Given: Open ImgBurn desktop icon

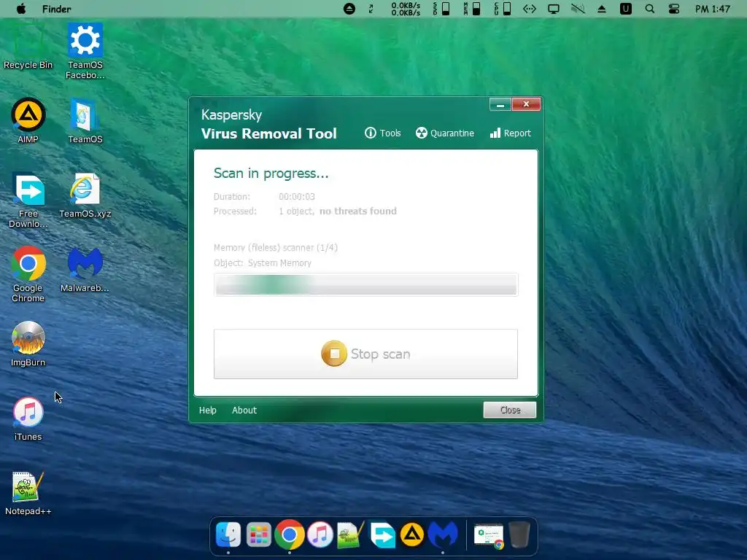Looking at the screenshot, I should coord(28,344).
